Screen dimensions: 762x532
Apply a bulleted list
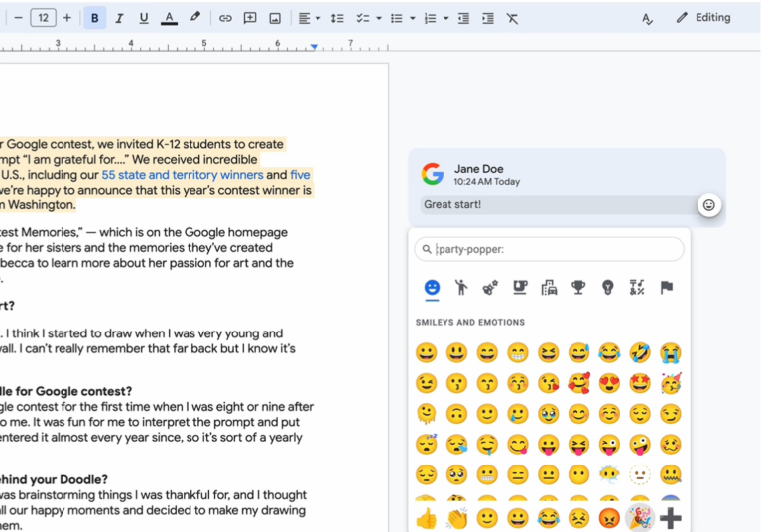397,18
